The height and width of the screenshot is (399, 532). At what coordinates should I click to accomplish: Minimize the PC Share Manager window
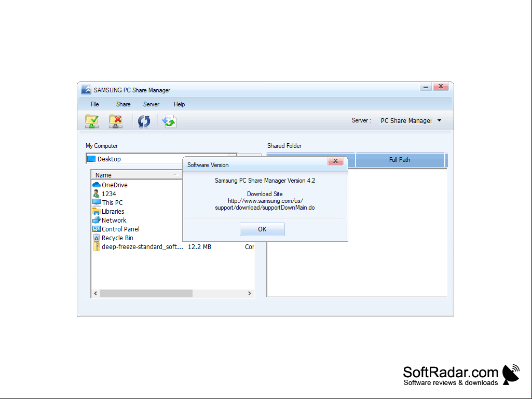(426, 87)
